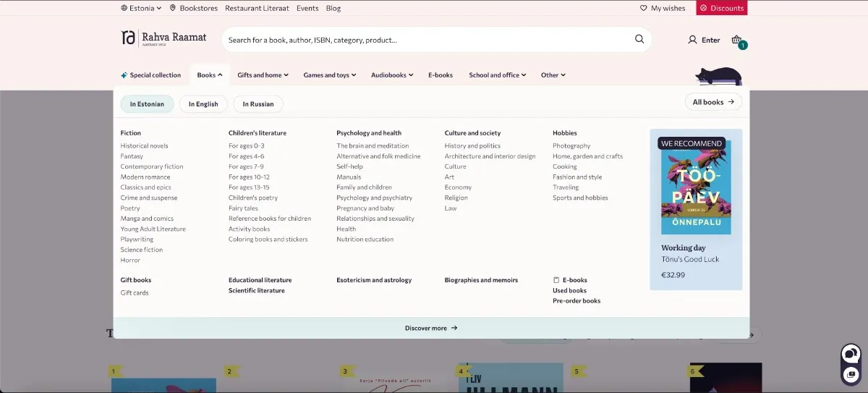
Task: Open Horror category
Action: pyautogui.click(x=130, y=260)
